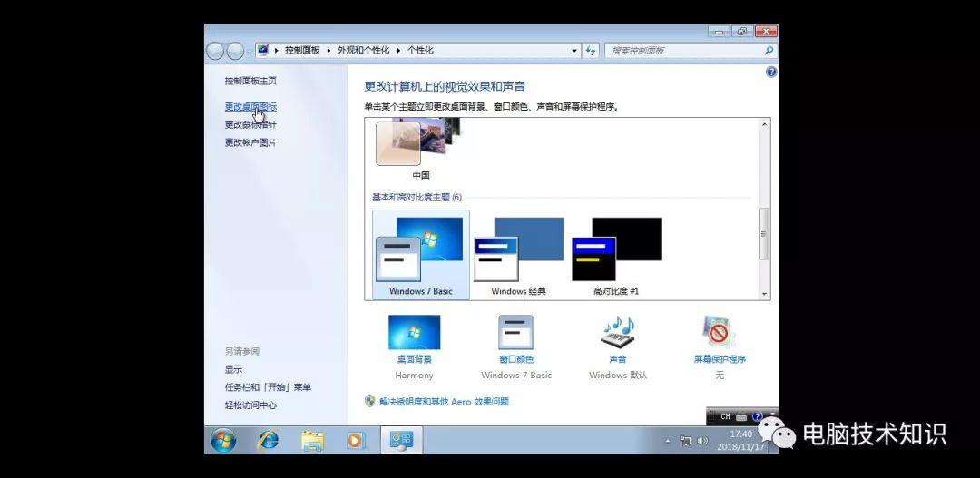This screenshot has height=478, width=980.
Task: Click the taskbar clock 17:40
Action: 740,434
